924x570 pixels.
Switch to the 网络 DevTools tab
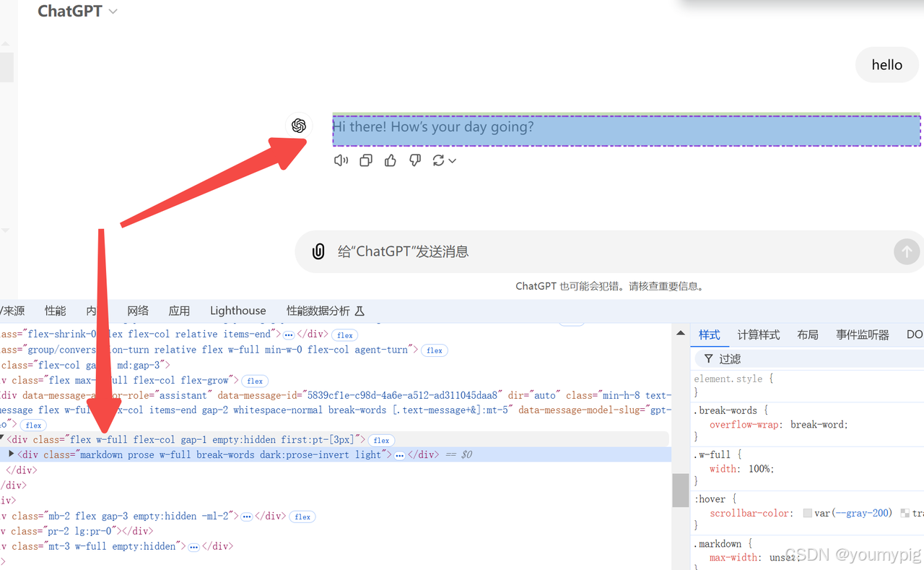tap(138, 311)
